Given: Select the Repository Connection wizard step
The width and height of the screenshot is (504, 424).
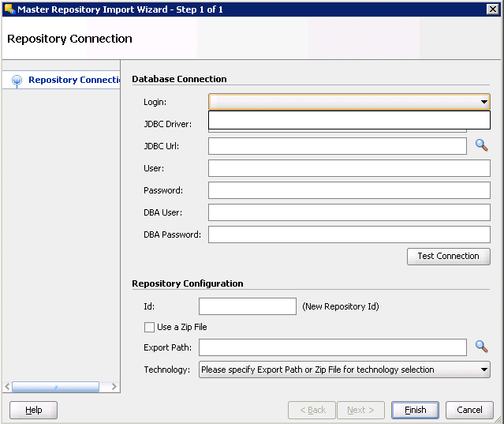Looking at the screenshot, I should pos(73,80).
